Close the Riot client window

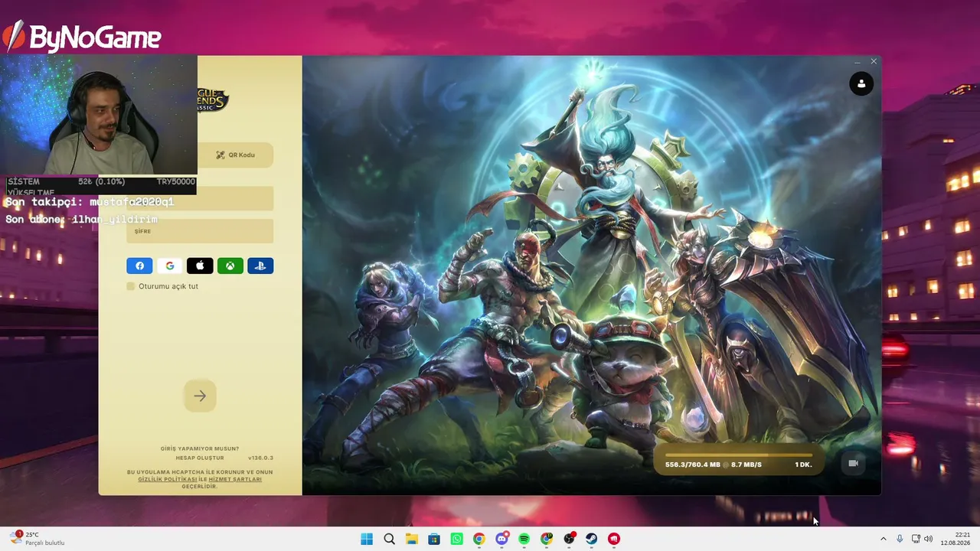pos(874,62)
